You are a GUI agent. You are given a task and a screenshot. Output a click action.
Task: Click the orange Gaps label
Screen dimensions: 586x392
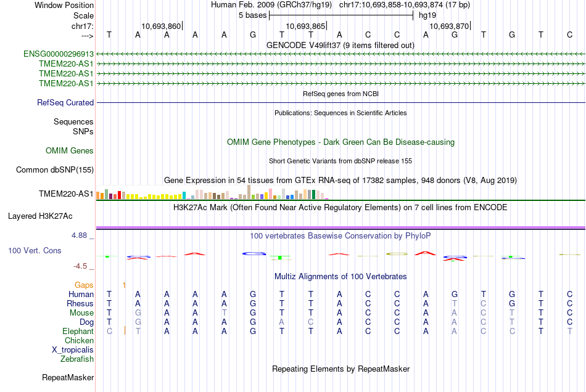[x=84, y=285]
